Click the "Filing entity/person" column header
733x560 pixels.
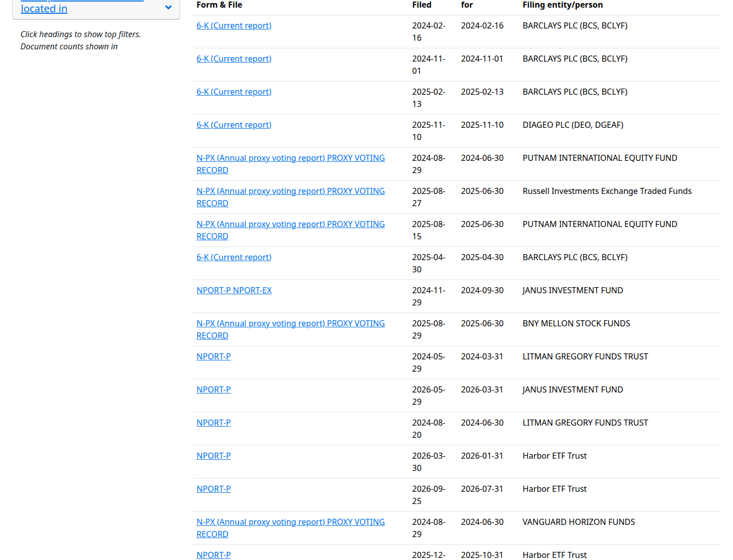pos(563,5)
